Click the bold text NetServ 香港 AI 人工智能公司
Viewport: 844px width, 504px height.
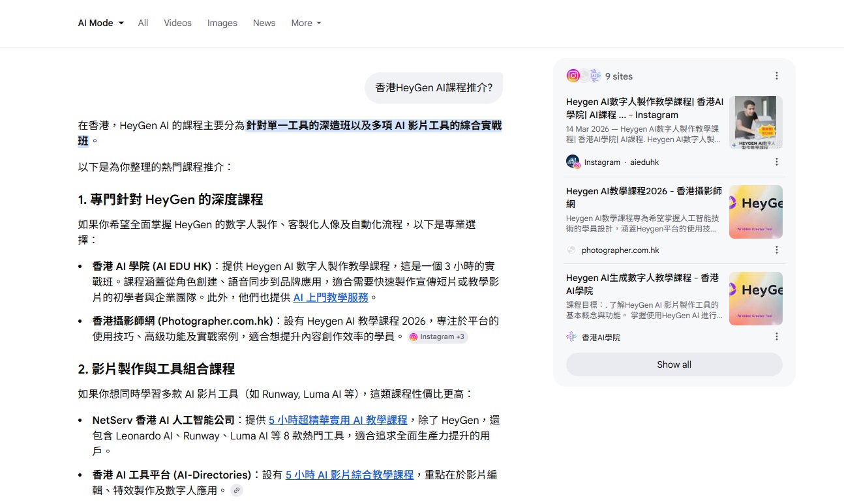(164, 420)
